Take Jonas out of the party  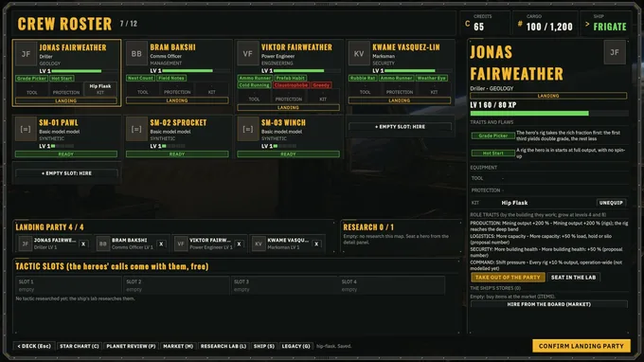[508, 278]
